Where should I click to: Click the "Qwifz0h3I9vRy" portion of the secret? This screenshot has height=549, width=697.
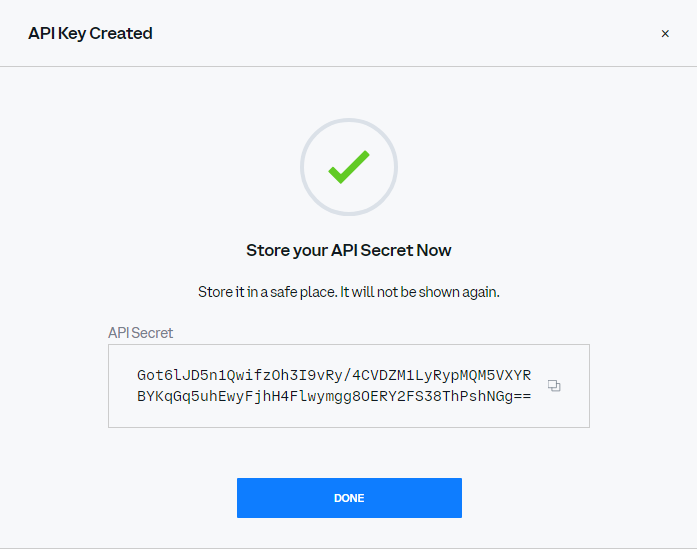coord(284,375)
